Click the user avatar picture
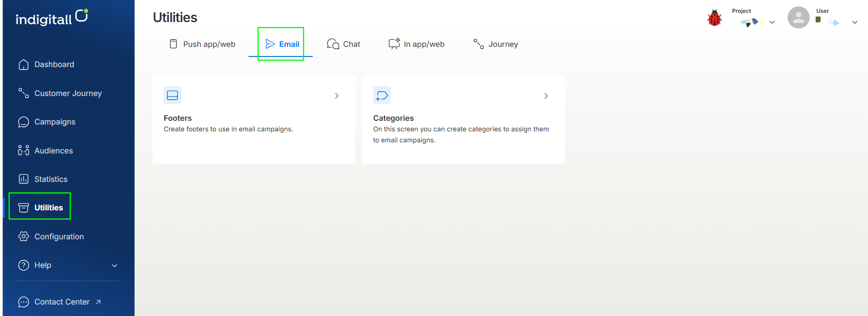 [798, 17]
